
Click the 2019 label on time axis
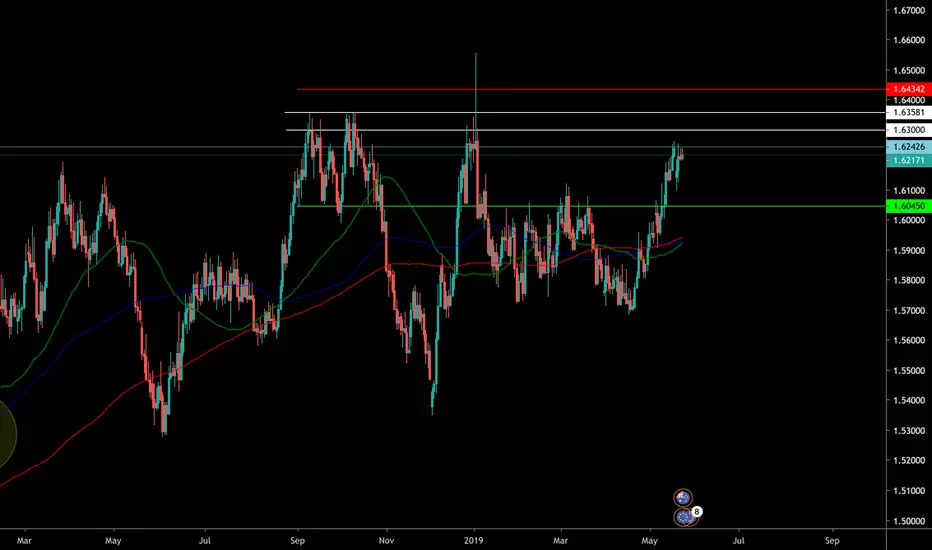[474, 540]
